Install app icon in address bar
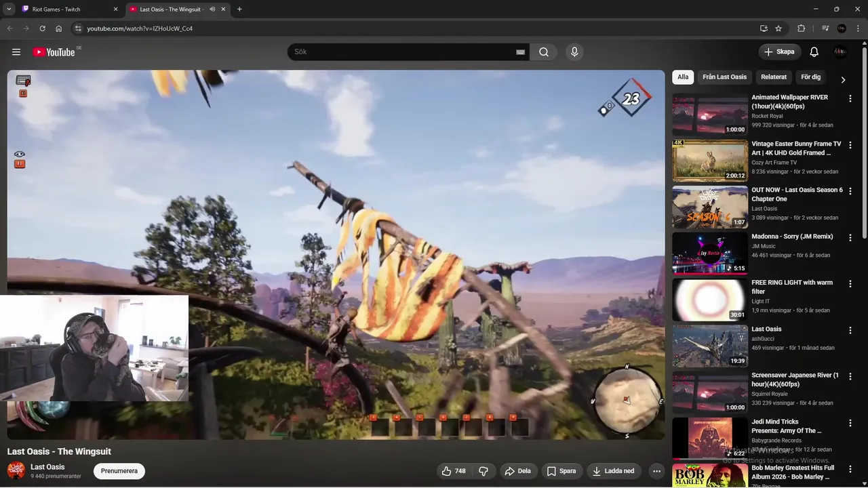 764,28
